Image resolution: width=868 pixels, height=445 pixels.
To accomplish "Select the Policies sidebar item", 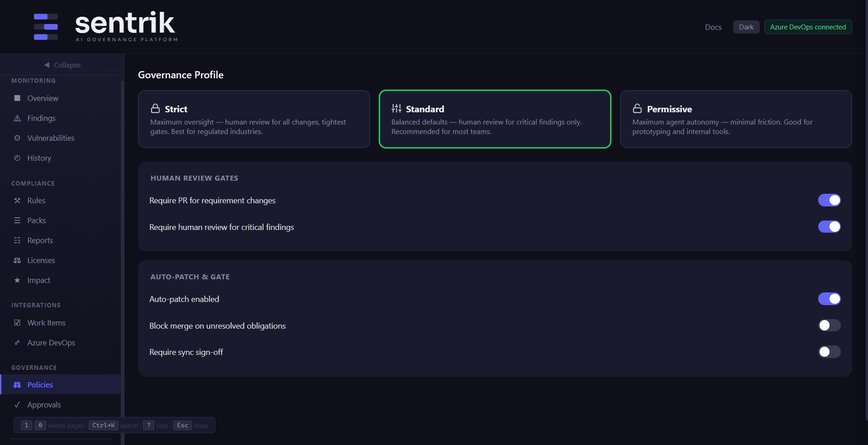I will pyautogui.click(x=60, y=384).
